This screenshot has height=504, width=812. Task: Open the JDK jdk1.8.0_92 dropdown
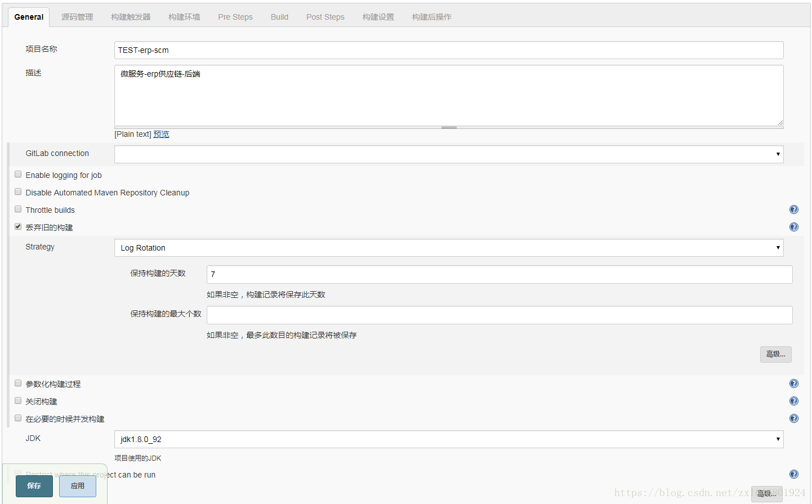[x=449, y=439]
